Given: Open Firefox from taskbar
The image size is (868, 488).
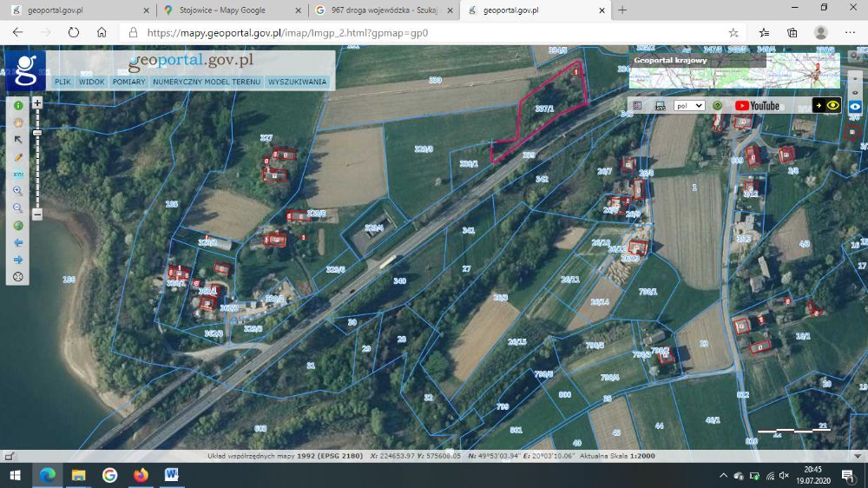Looking at the screenshot, I should pos(141,475).
